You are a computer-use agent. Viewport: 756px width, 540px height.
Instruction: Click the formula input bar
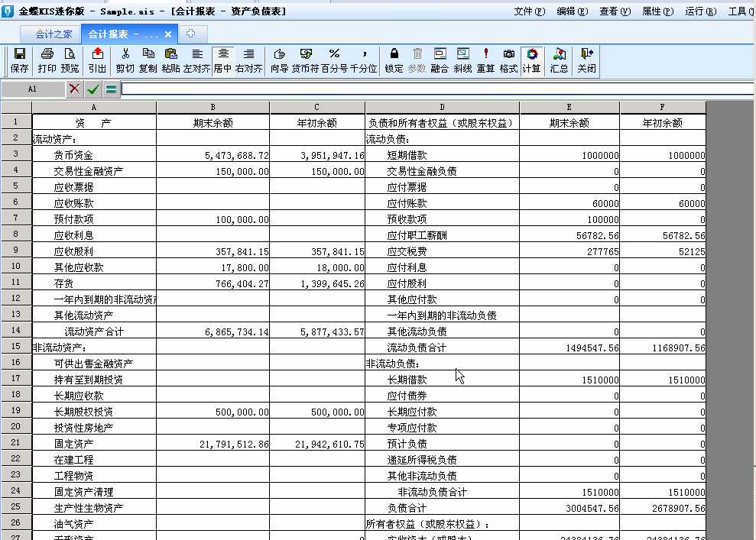tap(436, 89)
